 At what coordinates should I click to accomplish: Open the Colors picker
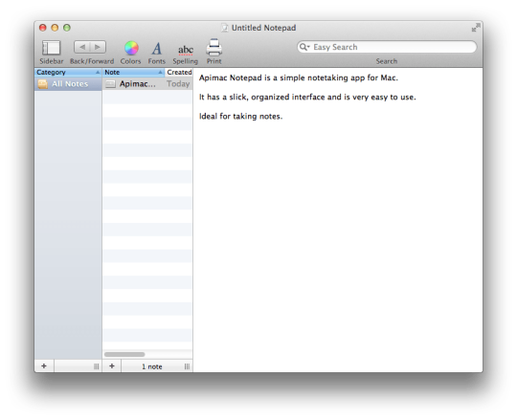131,48
